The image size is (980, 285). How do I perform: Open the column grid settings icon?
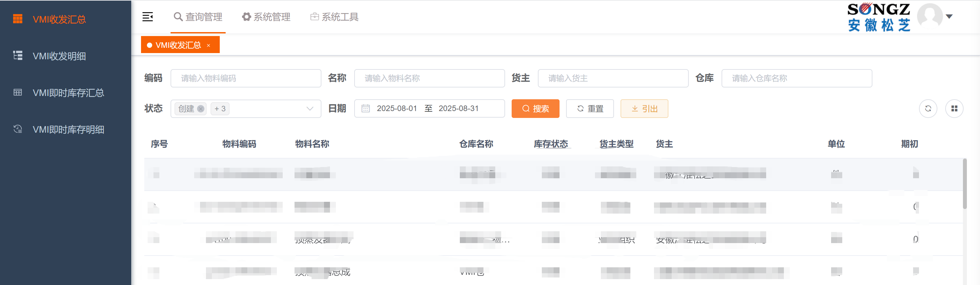click(x=954, y=109)
